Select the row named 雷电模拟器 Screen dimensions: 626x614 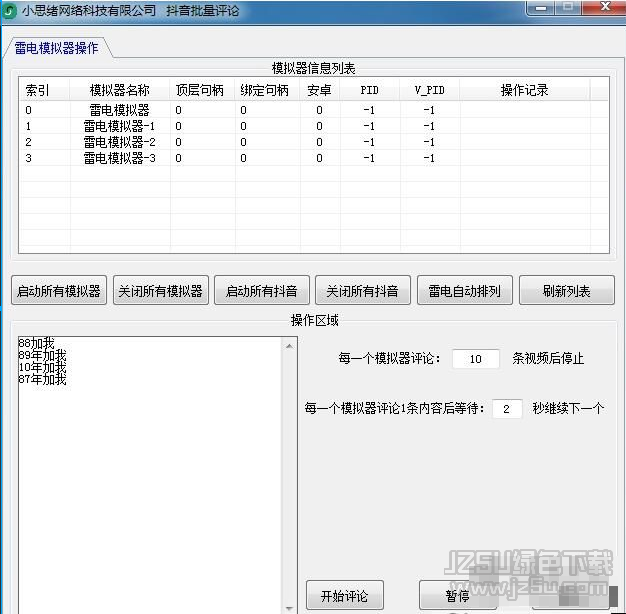pos(313,110)
